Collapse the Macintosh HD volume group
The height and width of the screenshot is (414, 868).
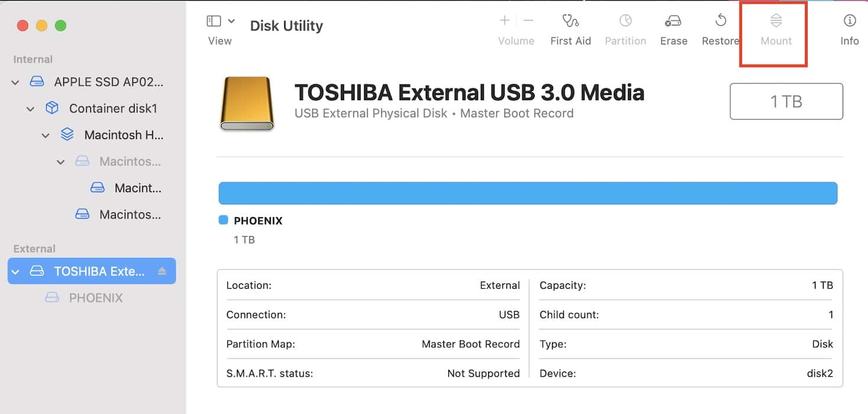point(45,135)
